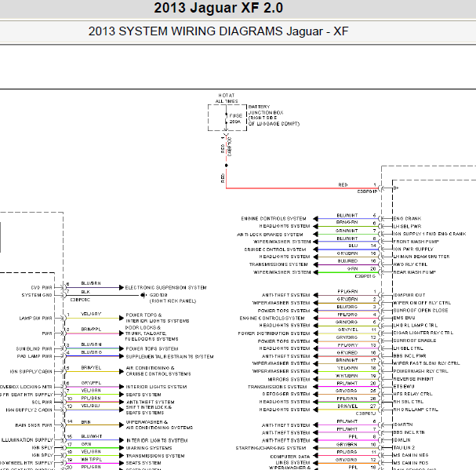
Task: Click the 'SYSTEM GND' pin label
Action: pyautogui.click(x=37, y=295)
